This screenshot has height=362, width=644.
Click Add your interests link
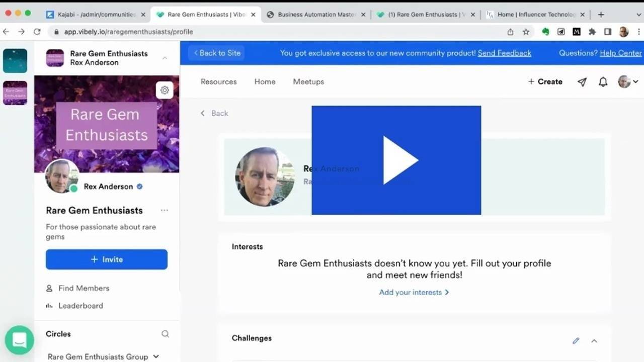[x=414, y=292]
